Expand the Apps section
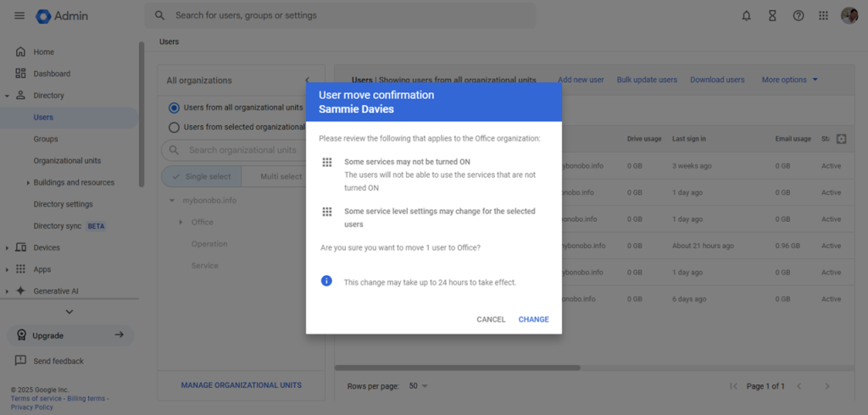 click(x=7, y=269)
